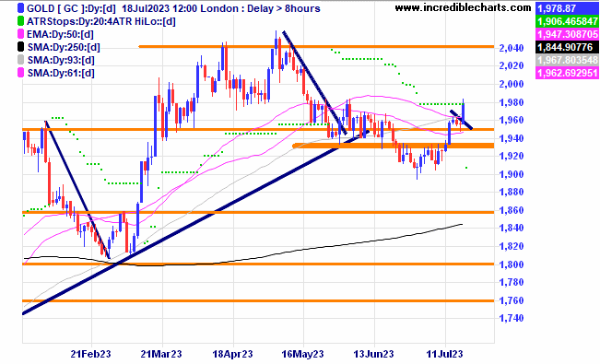Click the 11Jul23 date axis marker
Viewport: 600px width, 364px height.
coord(444,354)
